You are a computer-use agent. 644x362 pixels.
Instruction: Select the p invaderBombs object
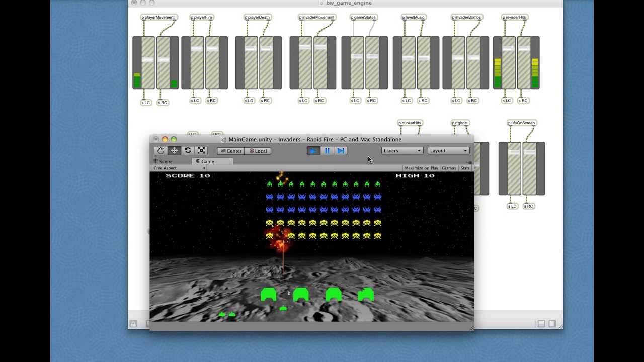coord(466,17)
